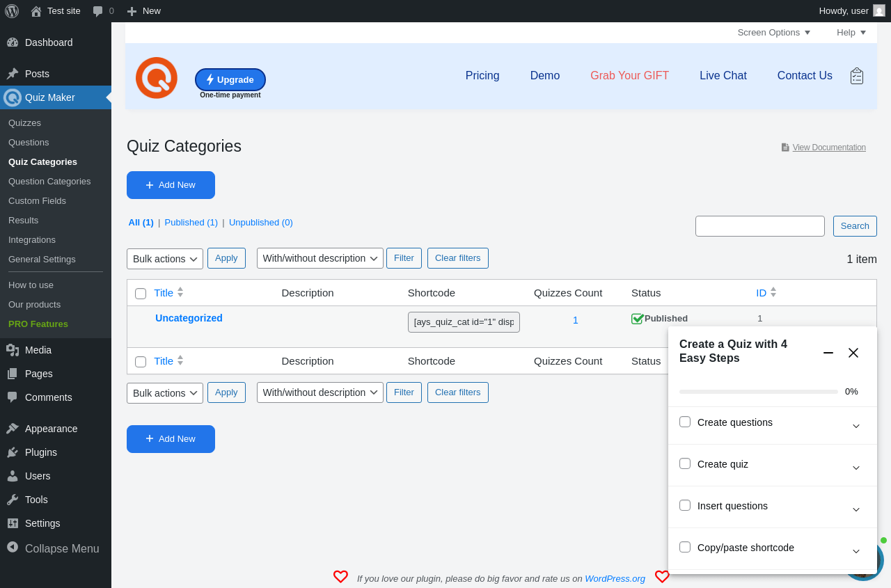Click top Clear filters button
Screen dimensions: 891x588
458,258
